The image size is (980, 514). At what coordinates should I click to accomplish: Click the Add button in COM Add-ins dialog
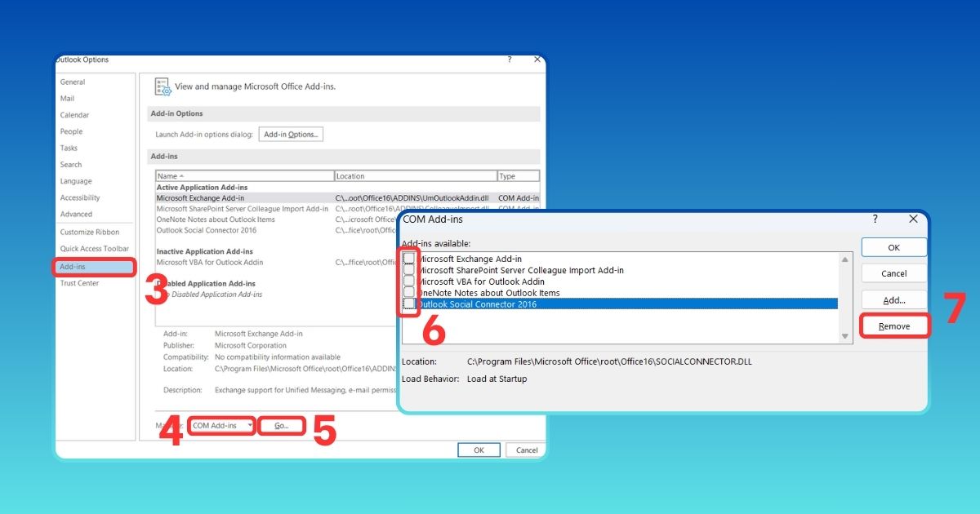[893, 299]
